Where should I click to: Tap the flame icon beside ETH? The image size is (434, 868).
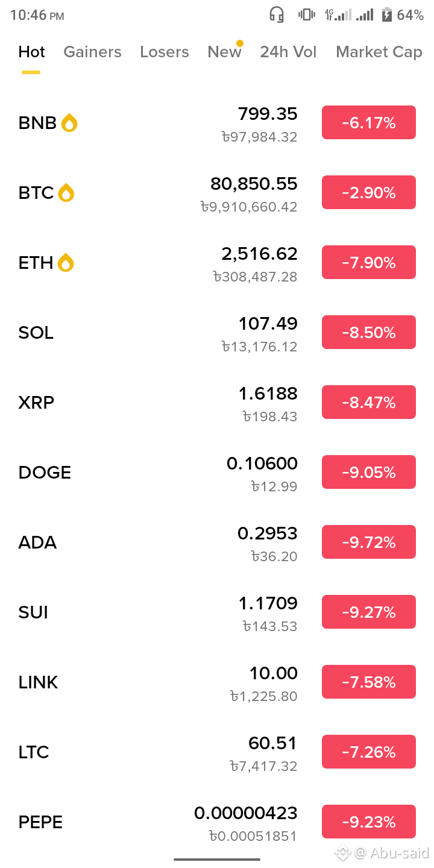click(x=65, y=263)
